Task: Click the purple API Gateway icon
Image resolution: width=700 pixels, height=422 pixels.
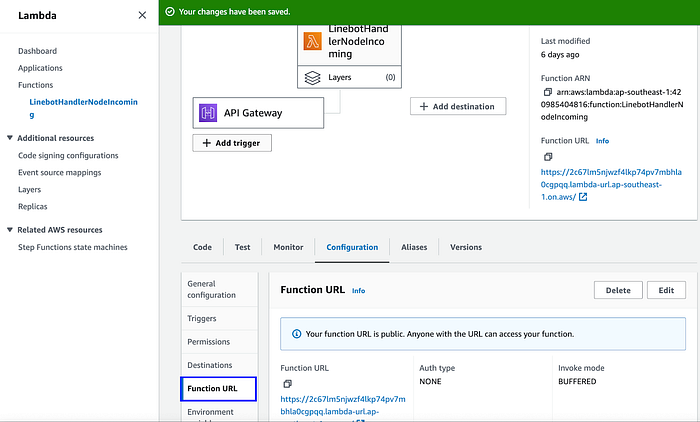Action: pyautogui.click(x=208, y=113)
